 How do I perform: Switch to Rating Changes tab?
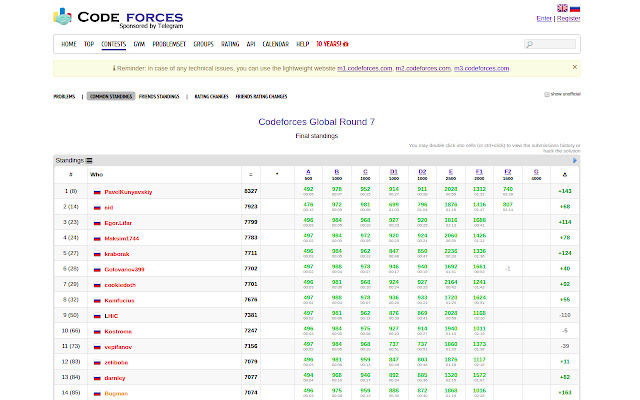pyautogui.click(x=209, y=97)
